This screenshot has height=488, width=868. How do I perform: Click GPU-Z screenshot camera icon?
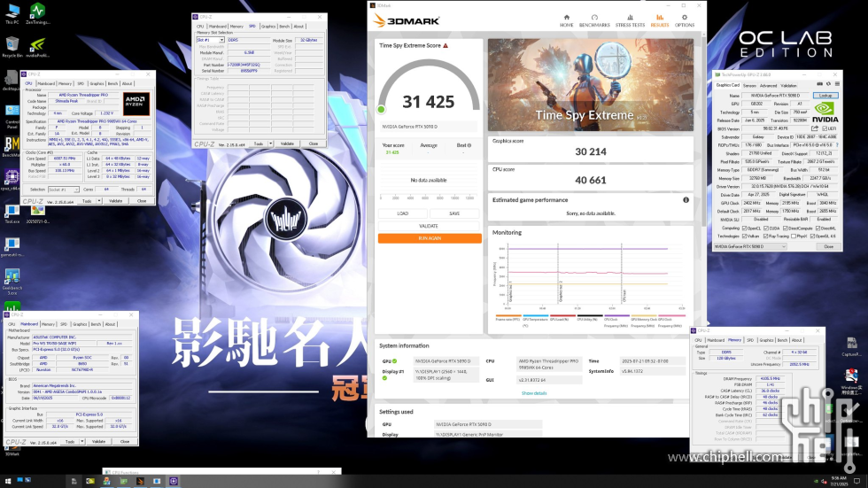[x=820, y=84]
